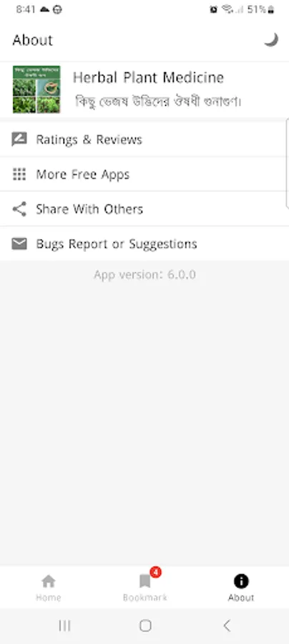
Task: Open Bugs Report or Suggestions
Action: 144,244
